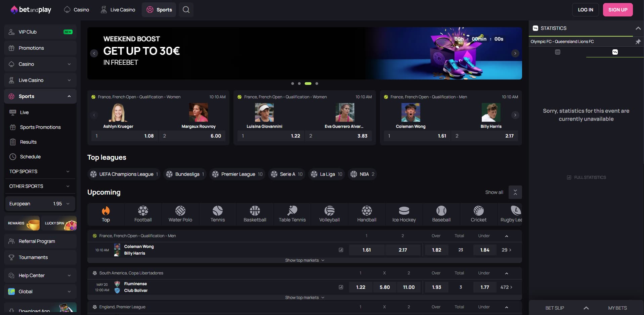
Task: Expand TOP SPORTS list
Action: [40, 171]
